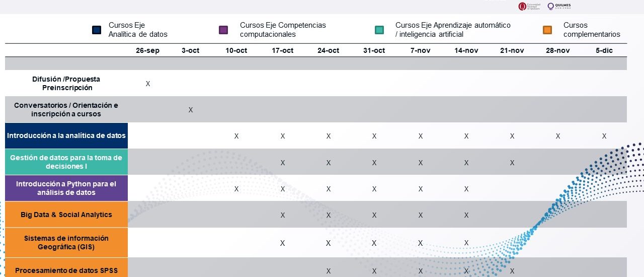The height and width of the screenshot is (277, 644).
Task: Open the Introducción a la analítica de datos row label
Action: 66,135
